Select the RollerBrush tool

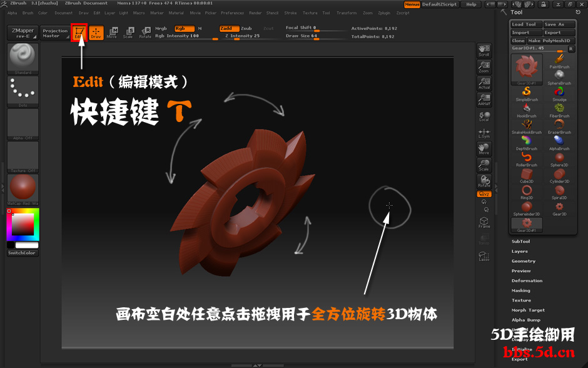pyautogui.click(x=527, y=160)
